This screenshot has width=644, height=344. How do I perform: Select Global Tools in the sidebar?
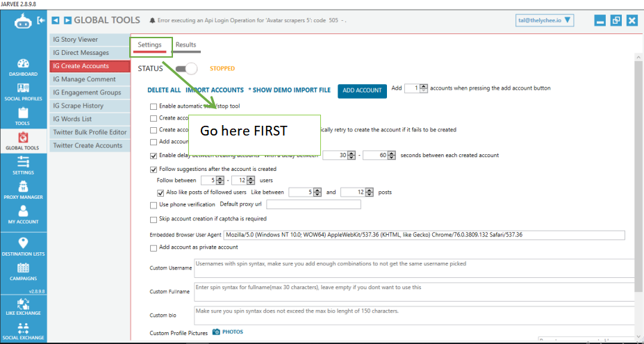pos(24,141)
